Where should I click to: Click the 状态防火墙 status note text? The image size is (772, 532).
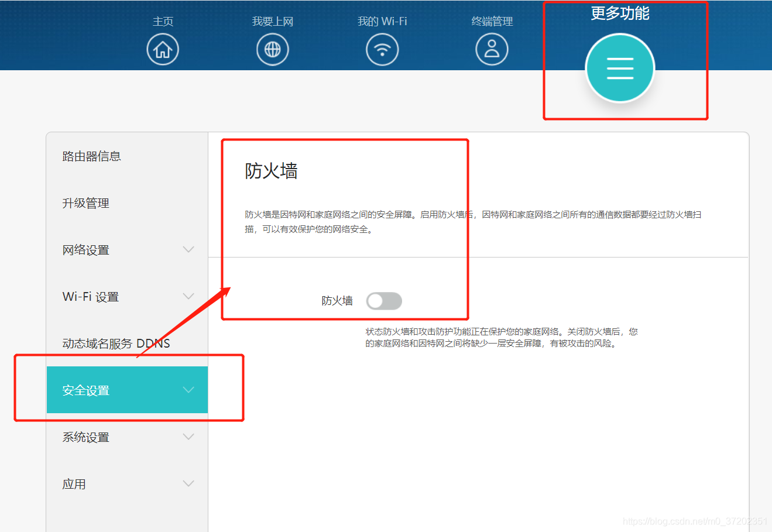pos(502,338)
